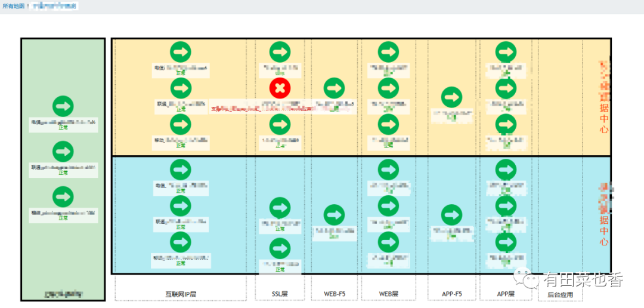The image size is (644, 308).
Task: Click 据中心 label in the yellow zone
Action: [x=603, y=119]
